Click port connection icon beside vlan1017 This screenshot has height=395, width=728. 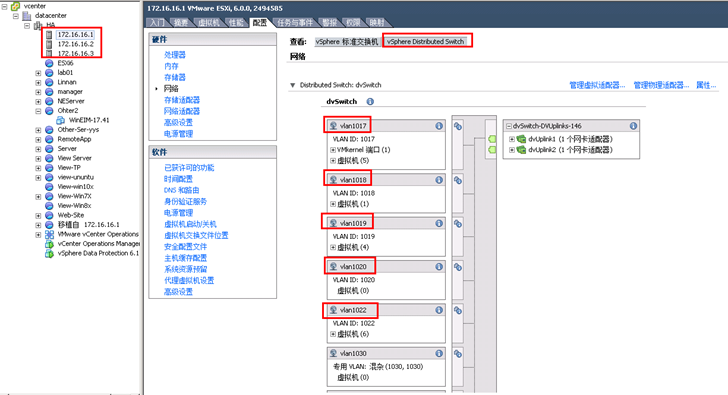458,126
